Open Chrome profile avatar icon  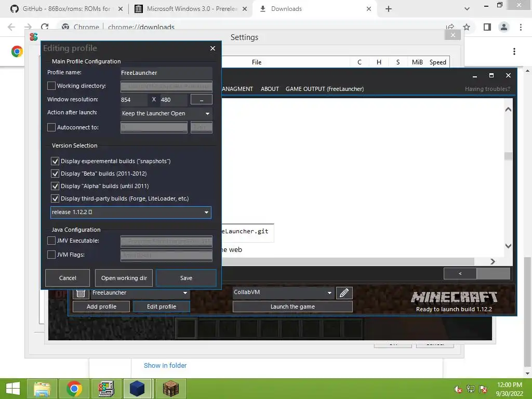[x=504, y=27]
